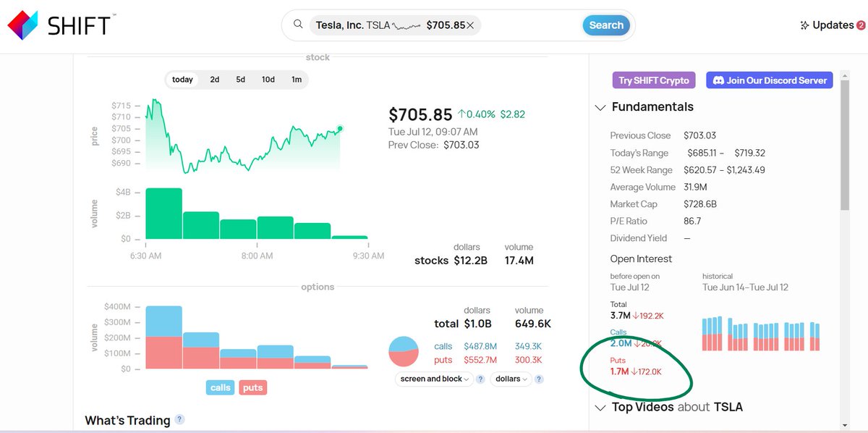Collapse the Top Videos about TSLA section
The image size is (868, 433).
pyautogui.click(x=600, y=407)
